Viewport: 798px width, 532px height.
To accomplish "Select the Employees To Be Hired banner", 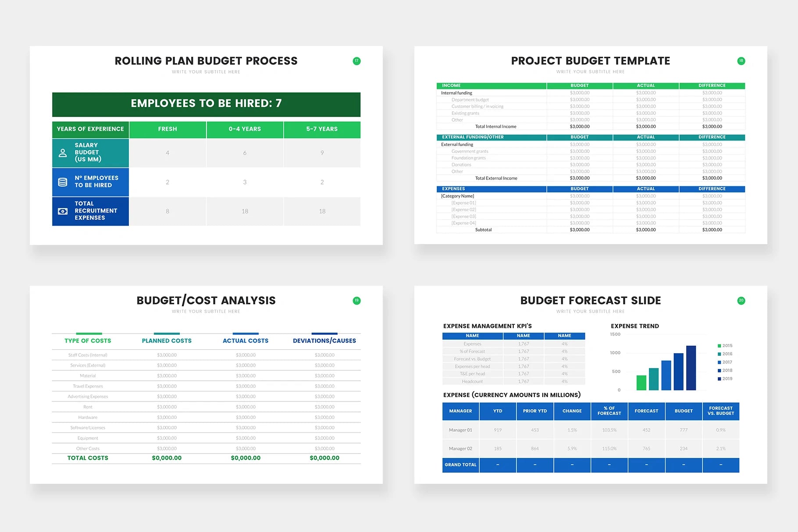I will (x=206, y=104).
